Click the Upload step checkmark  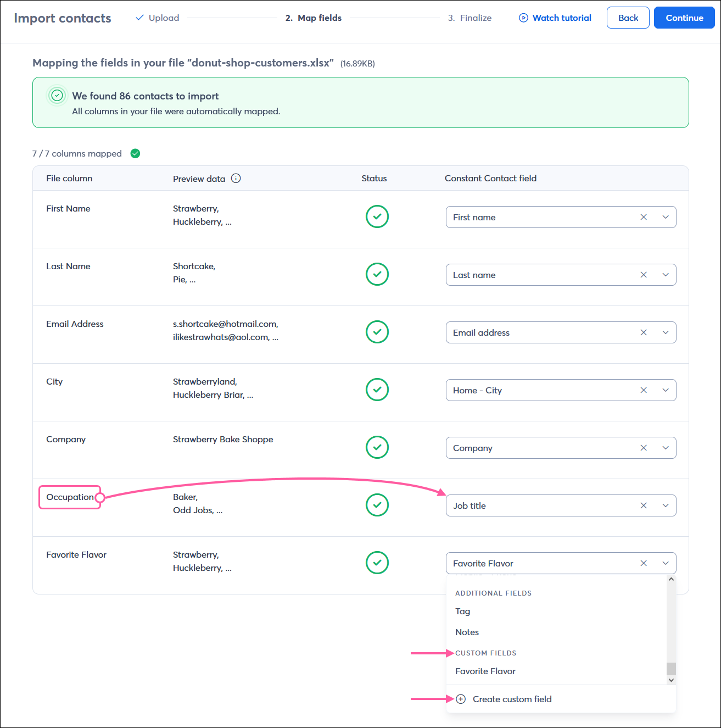tap(139, 18)
